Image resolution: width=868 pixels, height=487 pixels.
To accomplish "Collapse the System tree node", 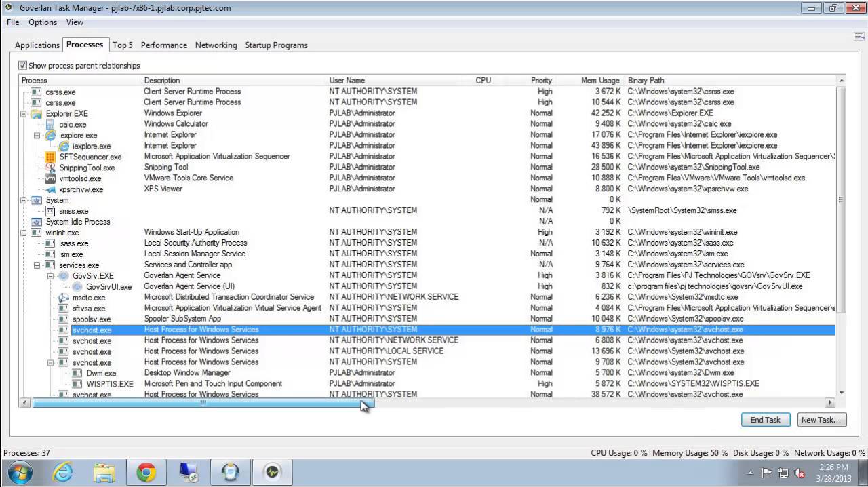I will 24,200.
